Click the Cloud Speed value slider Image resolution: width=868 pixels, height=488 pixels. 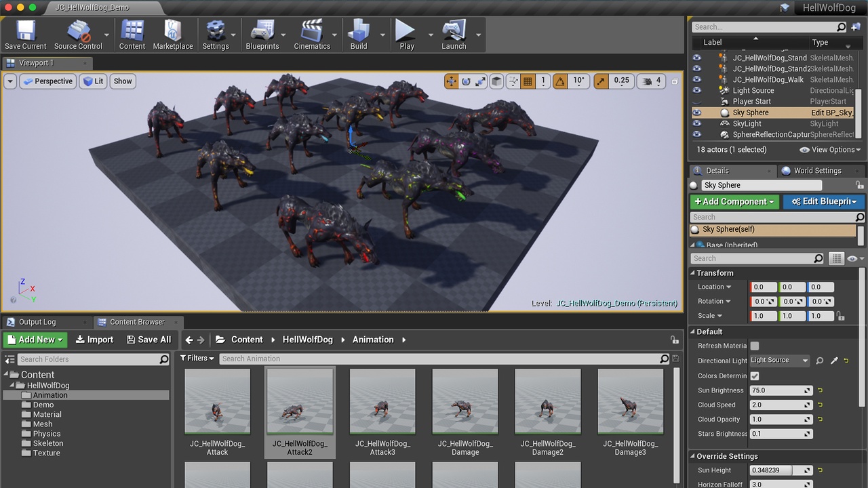tap(781, 405)
